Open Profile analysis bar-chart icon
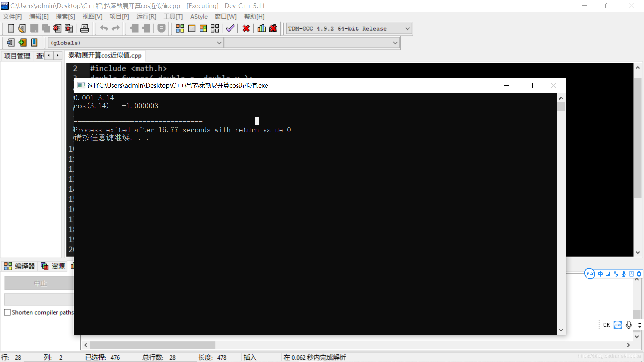The width and height of the screenshot is (644, 362). (x=262, y=28)
